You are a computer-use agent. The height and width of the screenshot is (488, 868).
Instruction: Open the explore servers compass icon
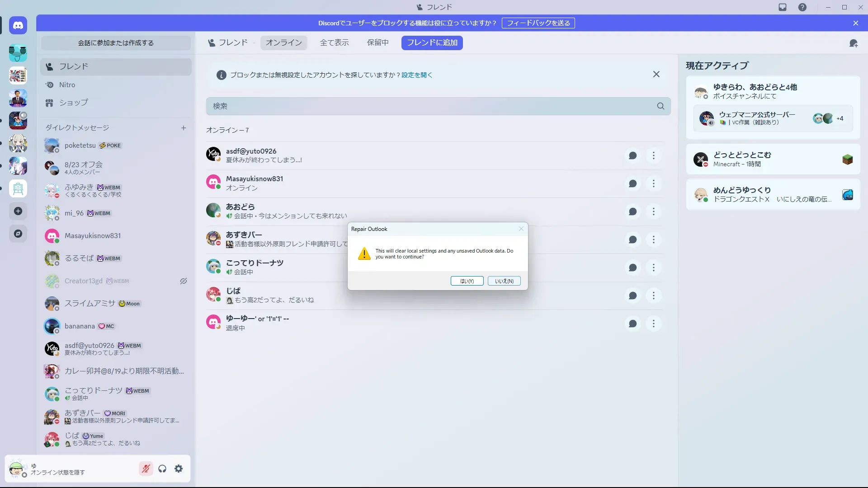18,234
